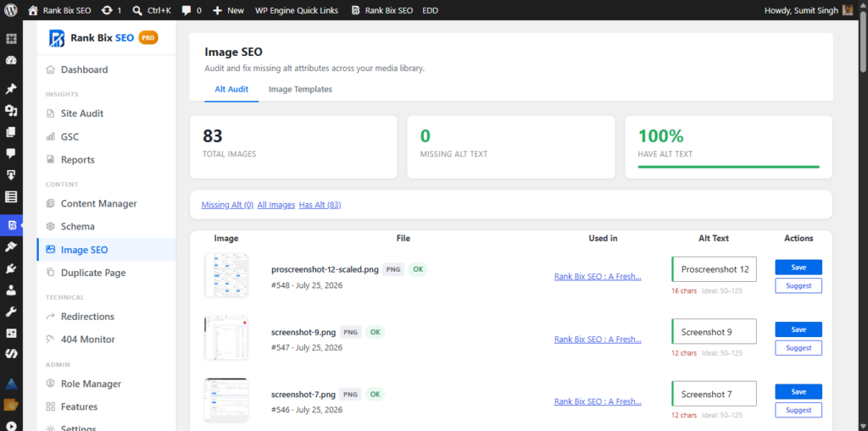Click the green HAVE ALT TEXT progress bar

(x=728, y=166)
